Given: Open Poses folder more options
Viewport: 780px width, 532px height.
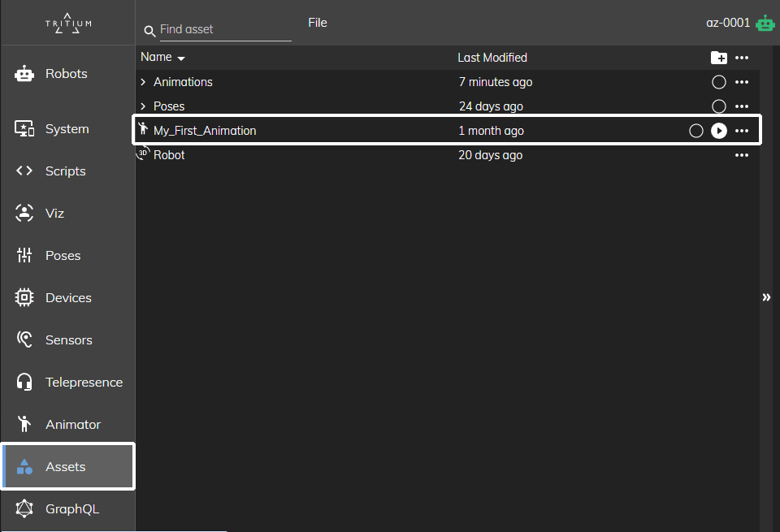Looking at the screenshot, I should coord(742,106).
